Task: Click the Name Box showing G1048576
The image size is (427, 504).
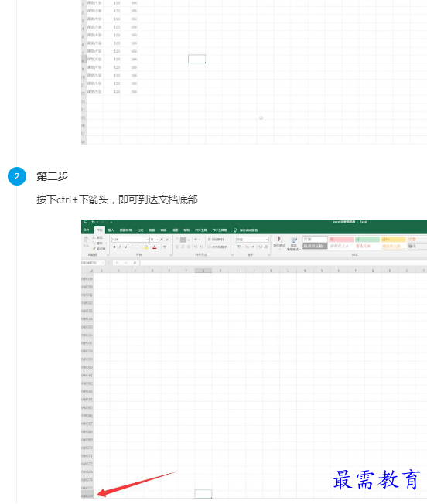Action: [x=93, y=263]
